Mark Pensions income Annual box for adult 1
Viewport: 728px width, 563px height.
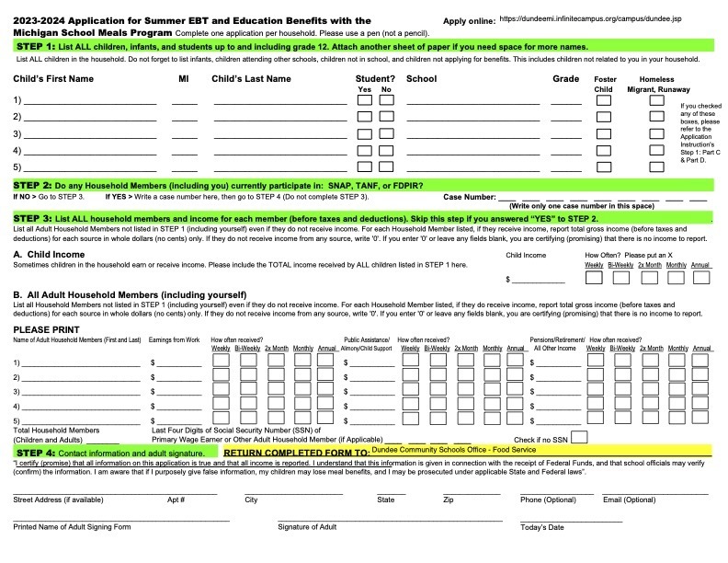[700, 360]
